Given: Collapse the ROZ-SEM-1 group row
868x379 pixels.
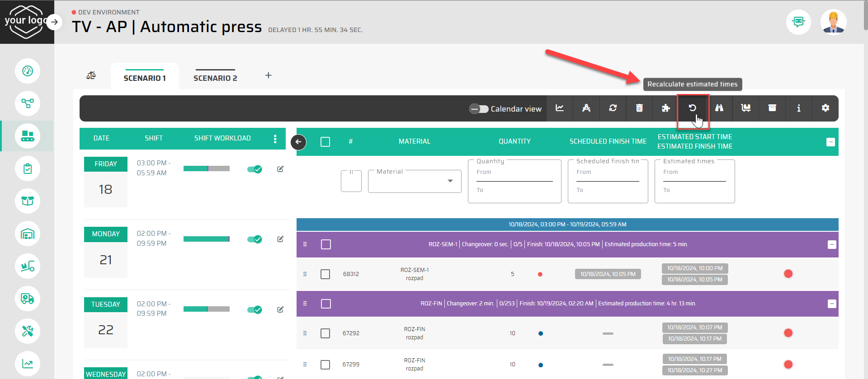Looking at the screenshot, I should tap(831, 244).
